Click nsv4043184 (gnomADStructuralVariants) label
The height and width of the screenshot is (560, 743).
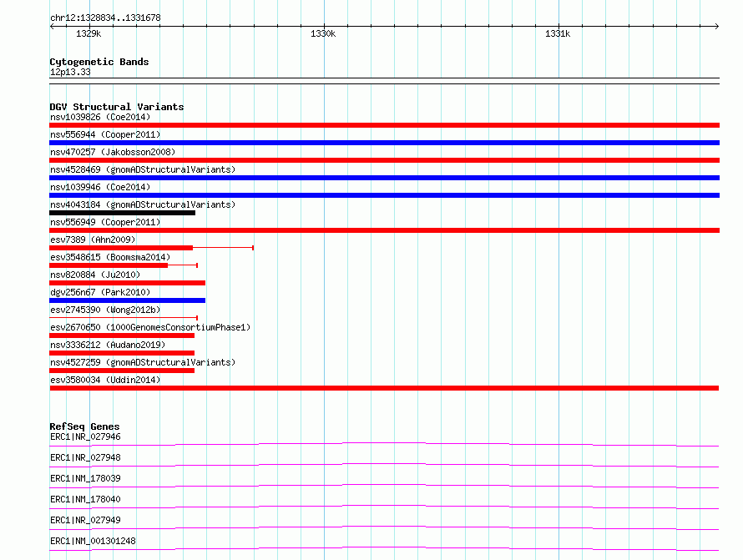point(143,204)
